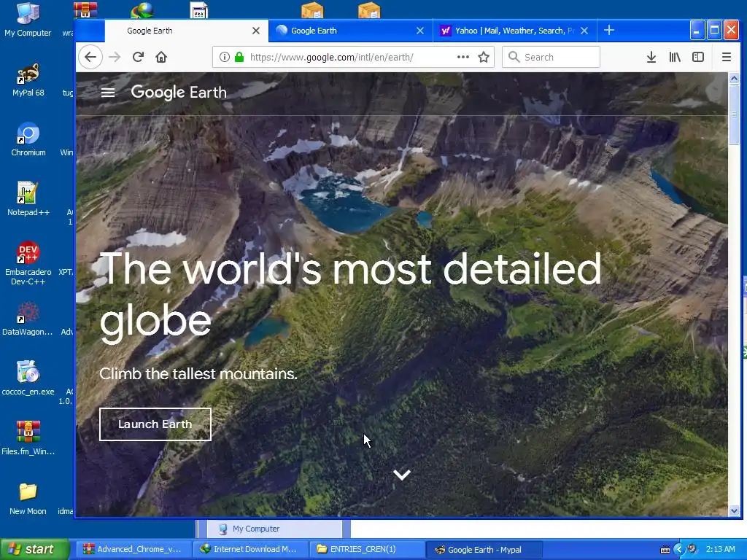Open the downloads arrow in toolbar
This screenshot has width=747, height=560.
coord(651,57)
